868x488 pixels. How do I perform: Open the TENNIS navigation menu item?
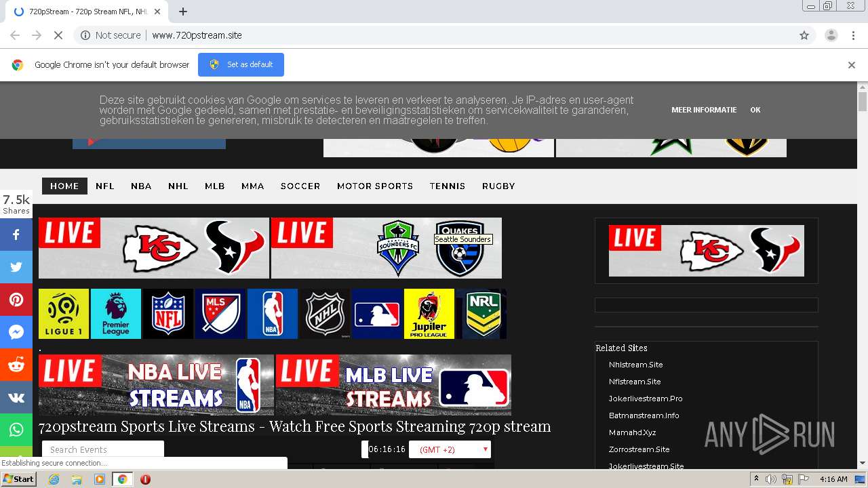point(448,186)
